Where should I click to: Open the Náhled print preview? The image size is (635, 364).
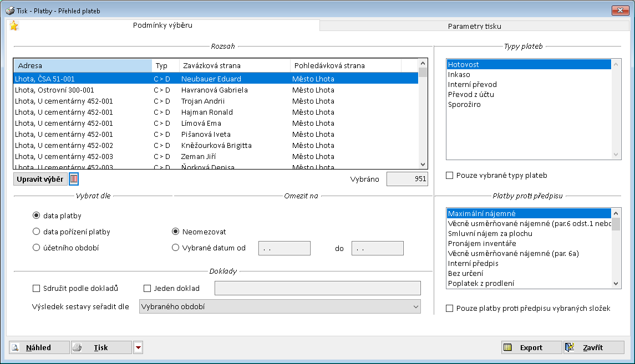tap(39, 347)
